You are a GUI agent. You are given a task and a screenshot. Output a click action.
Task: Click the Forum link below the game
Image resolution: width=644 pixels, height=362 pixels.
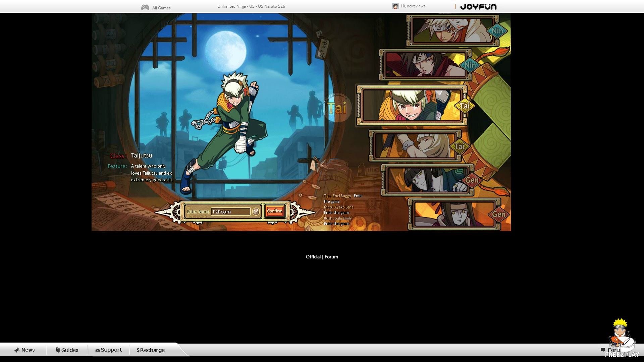point(331,257)
